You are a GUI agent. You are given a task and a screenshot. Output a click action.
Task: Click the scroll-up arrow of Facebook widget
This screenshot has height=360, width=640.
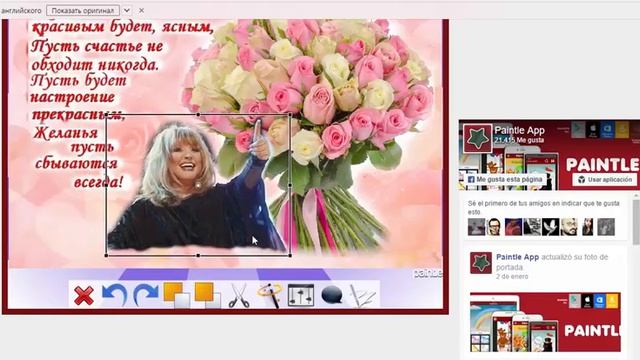(x=637, y=196)
